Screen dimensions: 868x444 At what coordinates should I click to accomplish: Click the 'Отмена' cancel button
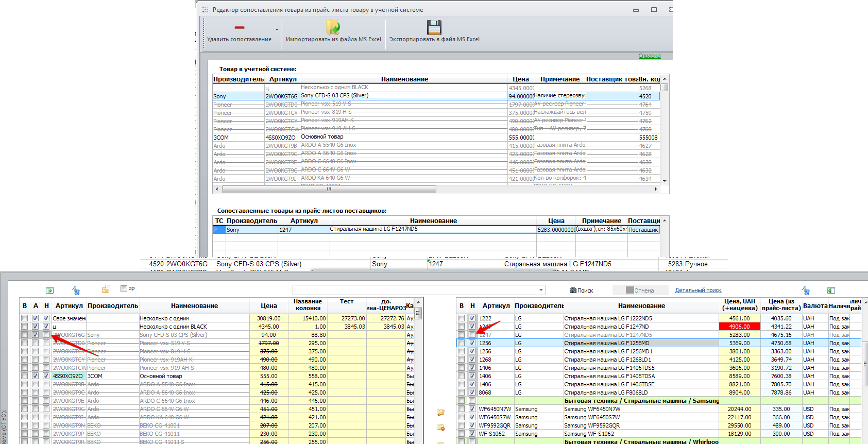(640, 291)
